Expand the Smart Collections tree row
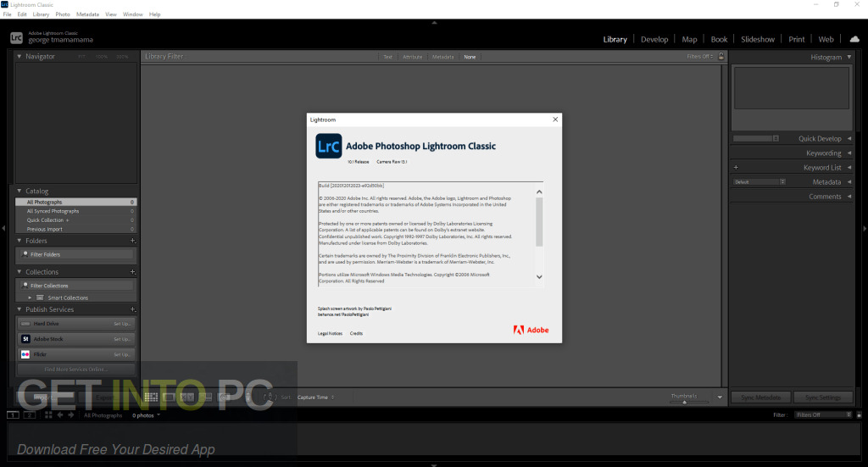Image resolution: width=868 pixels, height=467 pixels. pos(30,297)
